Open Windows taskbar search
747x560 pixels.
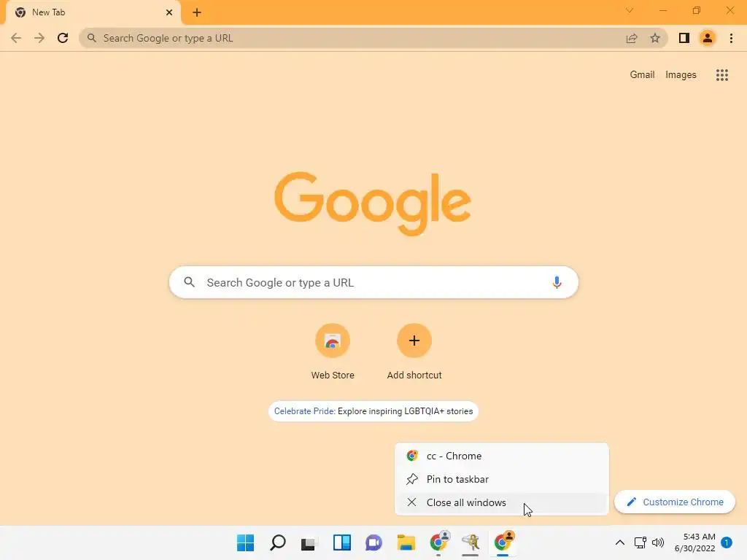click(278, 542)
